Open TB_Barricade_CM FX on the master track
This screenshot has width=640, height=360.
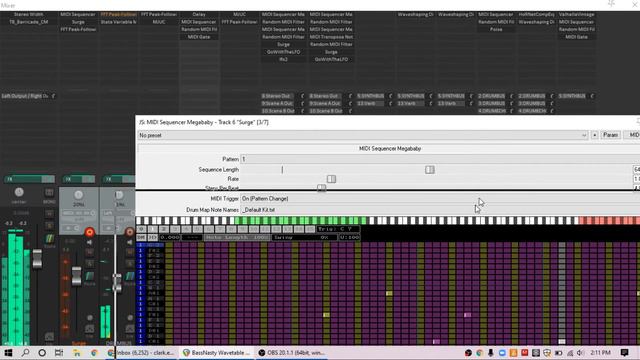(29, 22)
